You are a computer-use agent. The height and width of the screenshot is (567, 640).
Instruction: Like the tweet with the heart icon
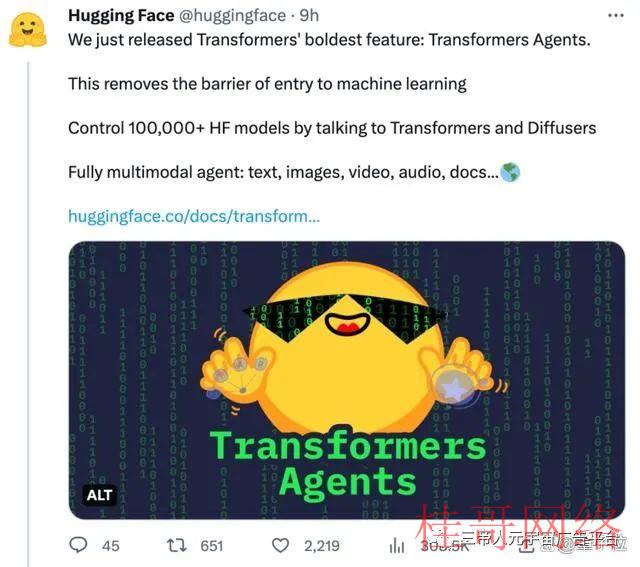pos(280,545)
